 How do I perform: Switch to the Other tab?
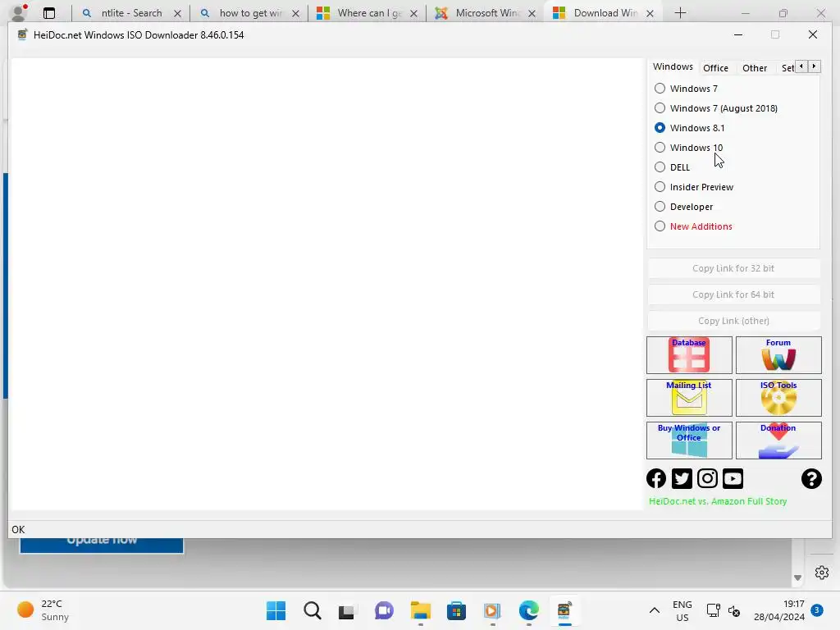coord(755,67)
